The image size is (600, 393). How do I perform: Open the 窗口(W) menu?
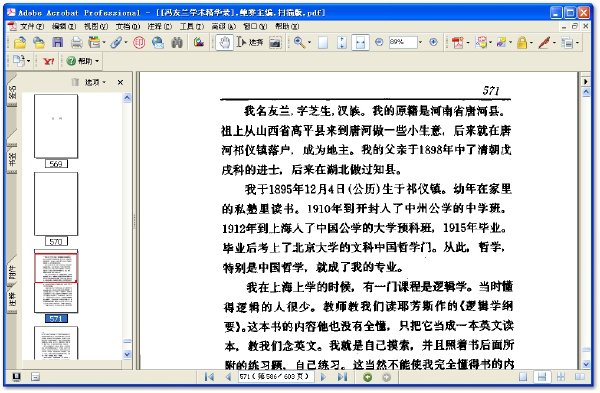click(255, 26)
